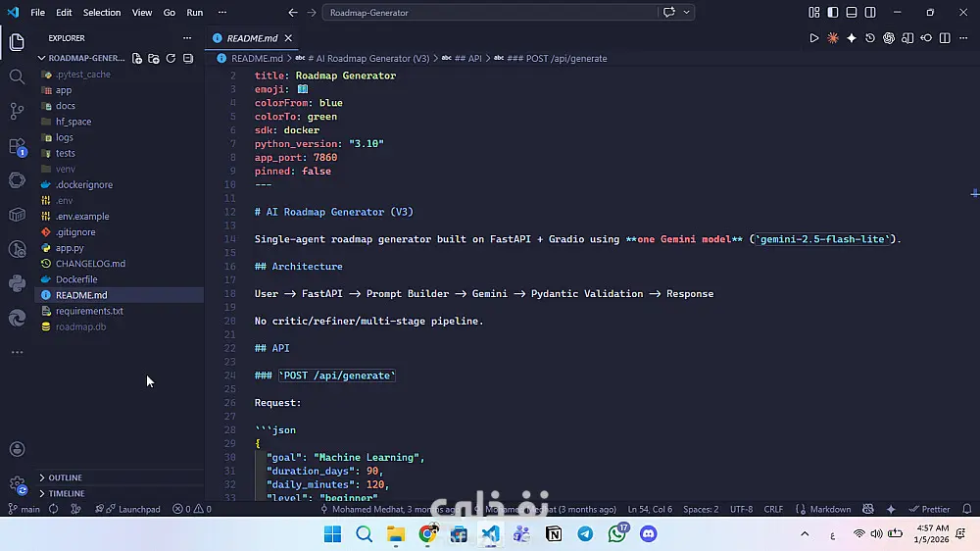Toggle Primary Side Bar visibility

[x=832, y=13]
